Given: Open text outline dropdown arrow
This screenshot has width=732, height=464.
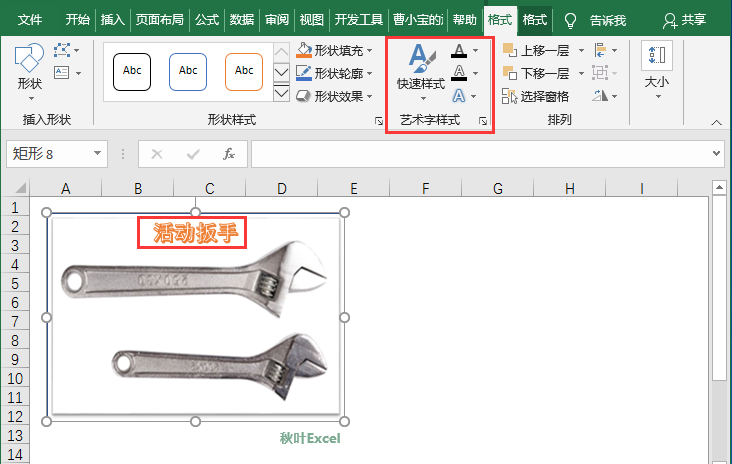Looking at the screenshot, I should click(x=475, y=73).
